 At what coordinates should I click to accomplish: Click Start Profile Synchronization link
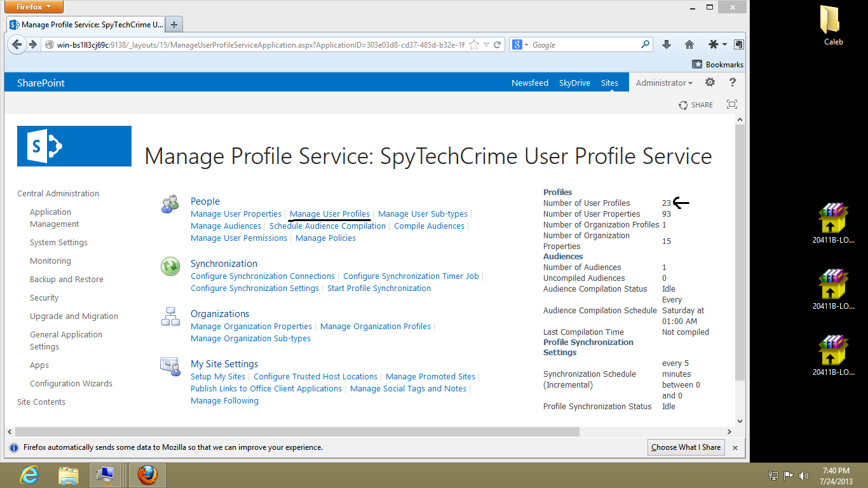379,288
